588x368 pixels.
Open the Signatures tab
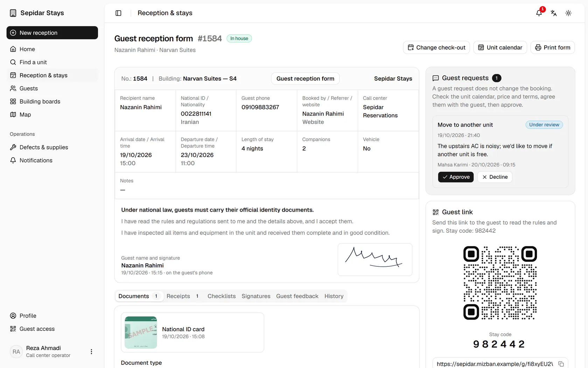click(256, 296)
